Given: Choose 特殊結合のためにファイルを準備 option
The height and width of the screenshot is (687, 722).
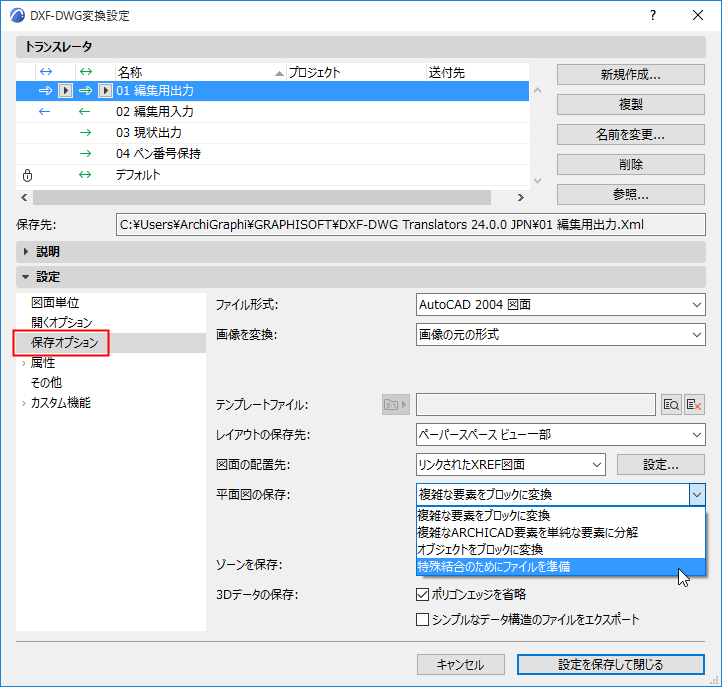Looking at the screenshot, I should (x=560, y=567).
